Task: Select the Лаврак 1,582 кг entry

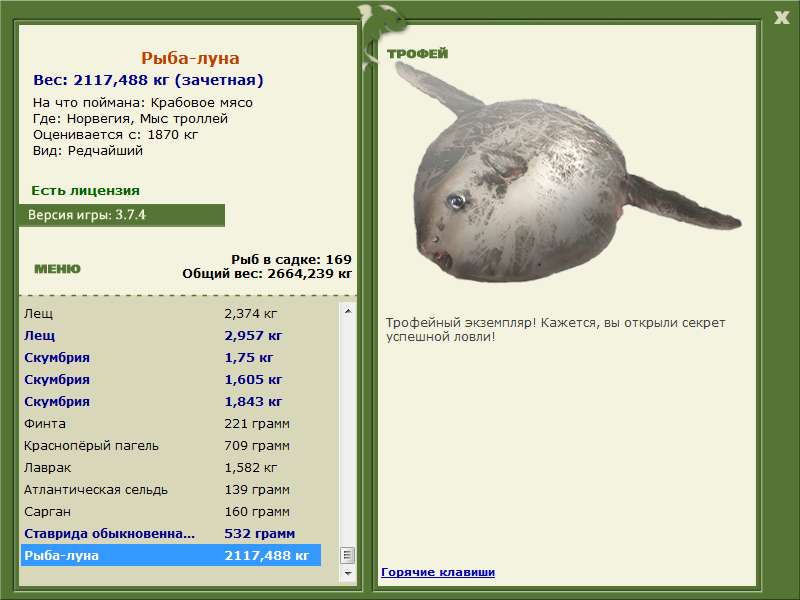Action: [171, 467]
